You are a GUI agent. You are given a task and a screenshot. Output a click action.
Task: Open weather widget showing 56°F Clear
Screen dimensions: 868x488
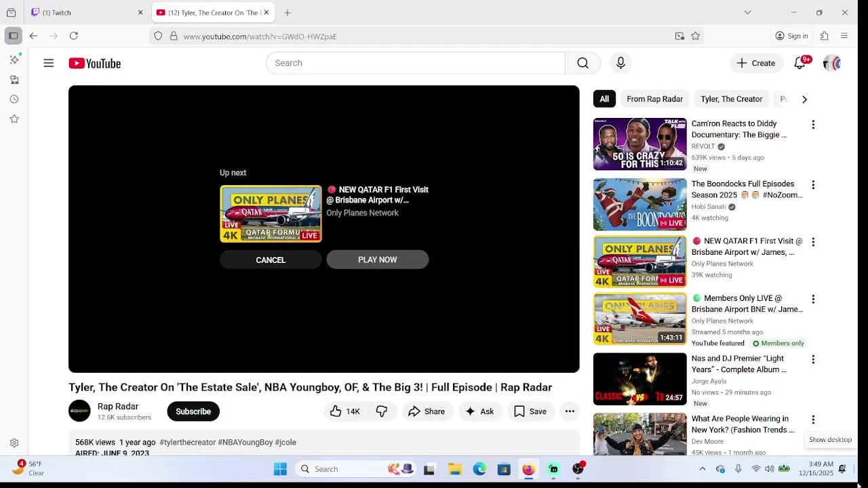(28, 469)
